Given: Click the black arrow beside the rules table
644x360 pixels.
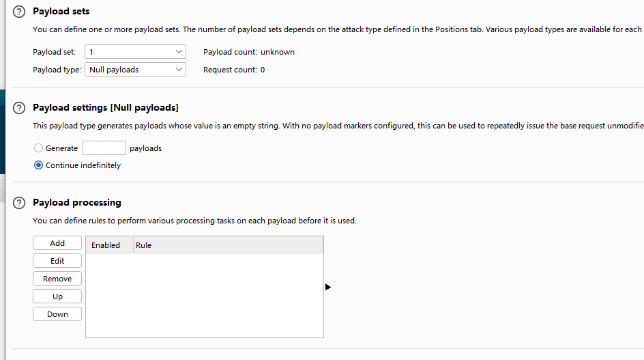Looking at the screenshot, I should click(328, 287).
